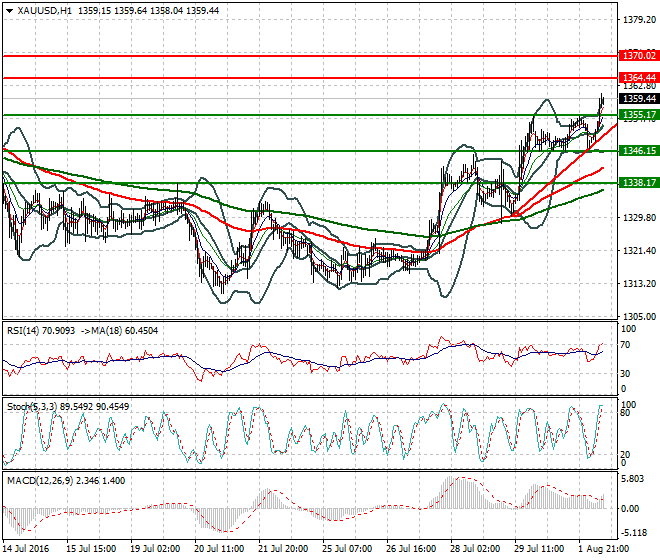Image resolution: width=660 pixels, height=560 pixels.
Task: Click the 1305.00 price scale value
Action: point(639,316)
